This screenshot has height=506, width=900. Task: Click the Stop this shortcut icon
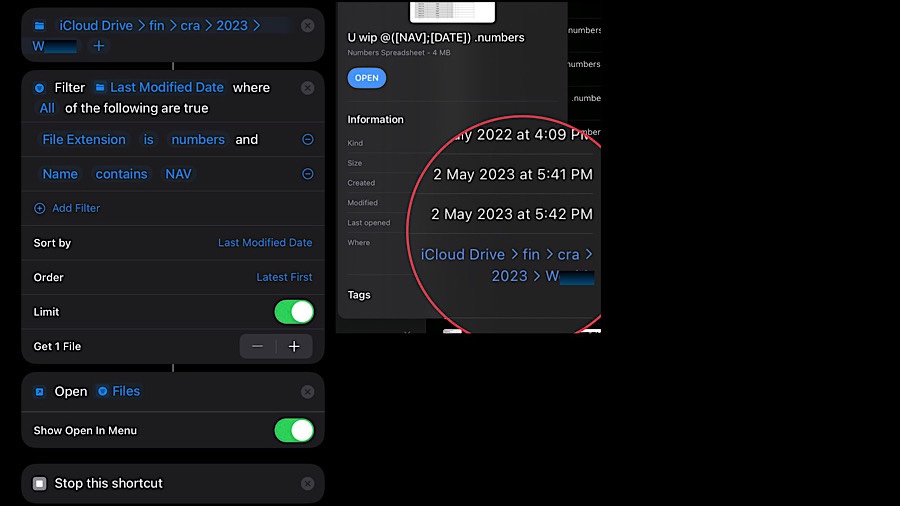(40, 484)
